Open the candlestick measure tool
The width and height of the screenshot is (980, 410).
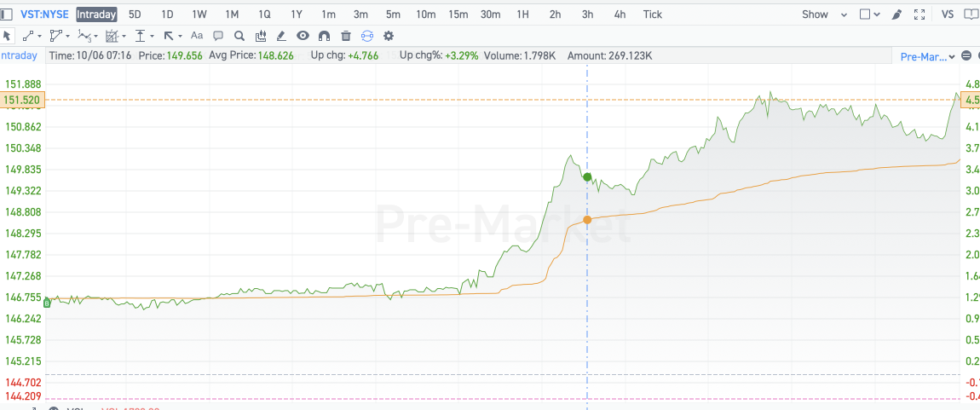tap(261, 36)
